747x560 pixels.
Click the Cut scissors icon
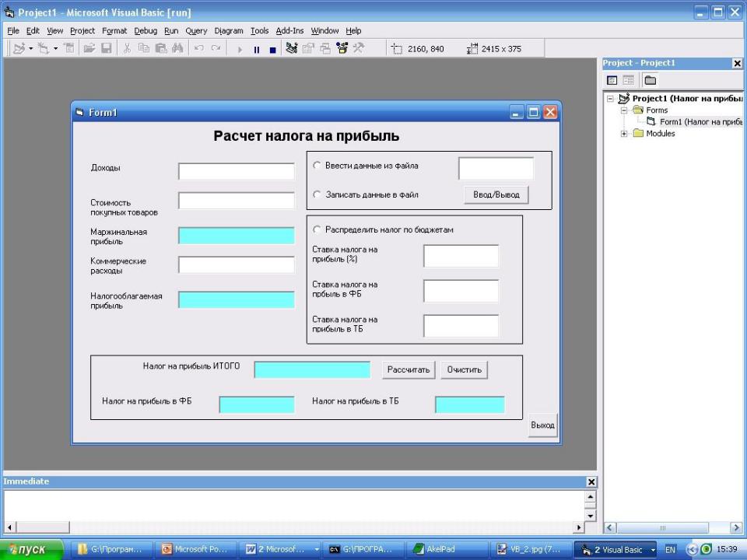(x=127, y=48)
